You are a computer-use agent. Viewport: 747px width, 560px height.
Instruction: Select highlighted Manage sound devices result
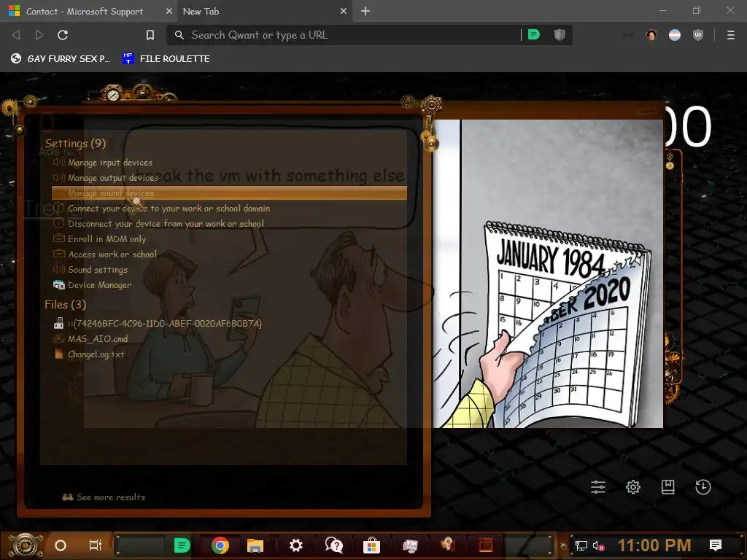pyautogui.click(x=229, y=192)
